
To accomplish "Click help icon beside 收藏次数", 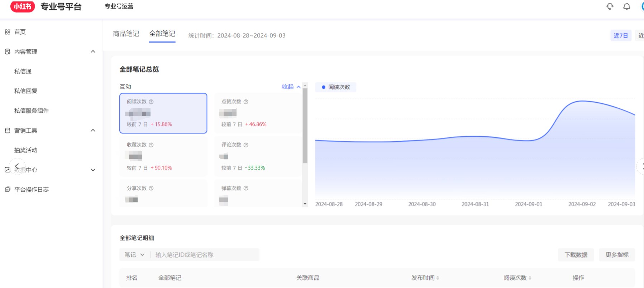I will [x=151, y=145].
